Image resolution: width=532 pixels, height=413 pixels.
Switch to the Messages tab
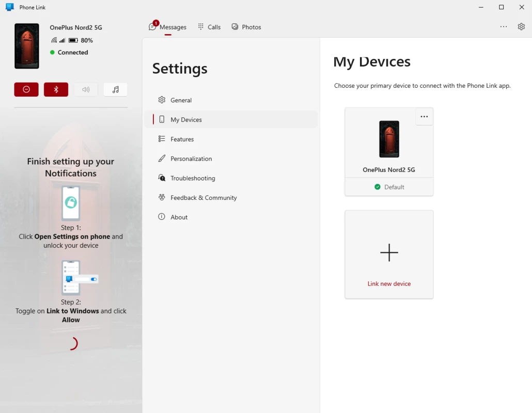(168, 27)
